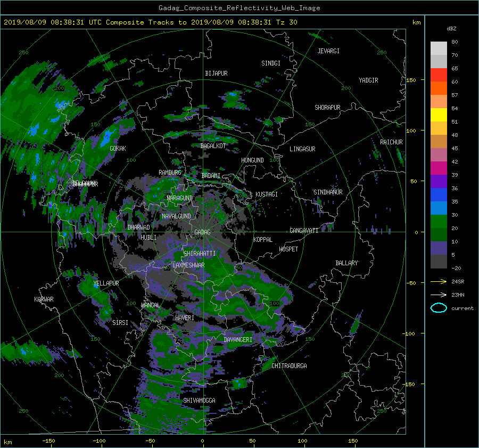
Task: Click the dark grey -20 dBZ swatch
Action: 439,261
